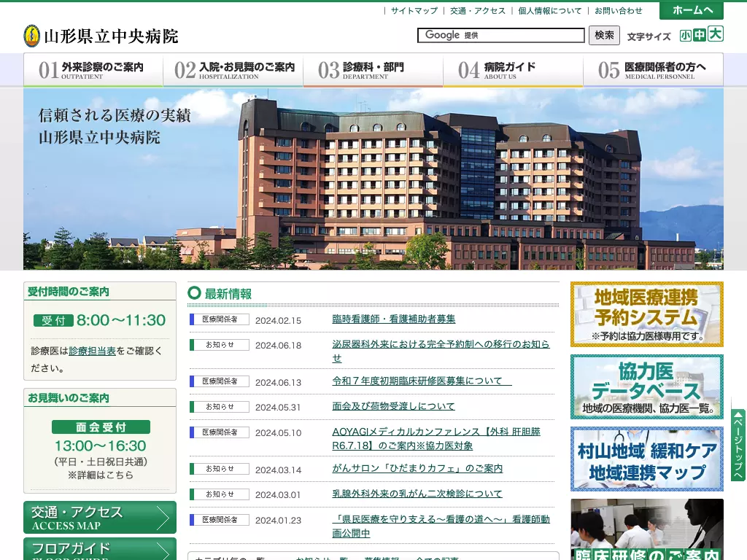Click ※詳細はこちら visiting details text
This screenshot has height=560, width=747.
click(x=101, y=475)
